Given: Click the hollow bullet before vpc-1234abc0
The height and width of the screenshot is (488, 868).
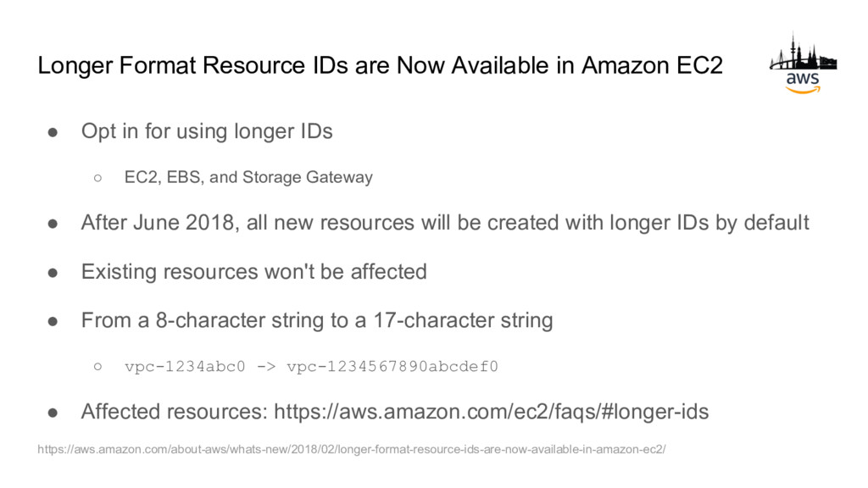Looking at the screenshot, I should tap(98, 366).
